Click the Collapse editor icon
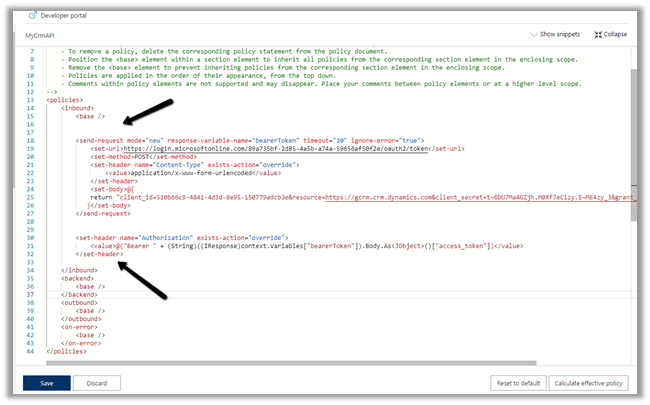The image size is (650, 405). tap(598, 34)
